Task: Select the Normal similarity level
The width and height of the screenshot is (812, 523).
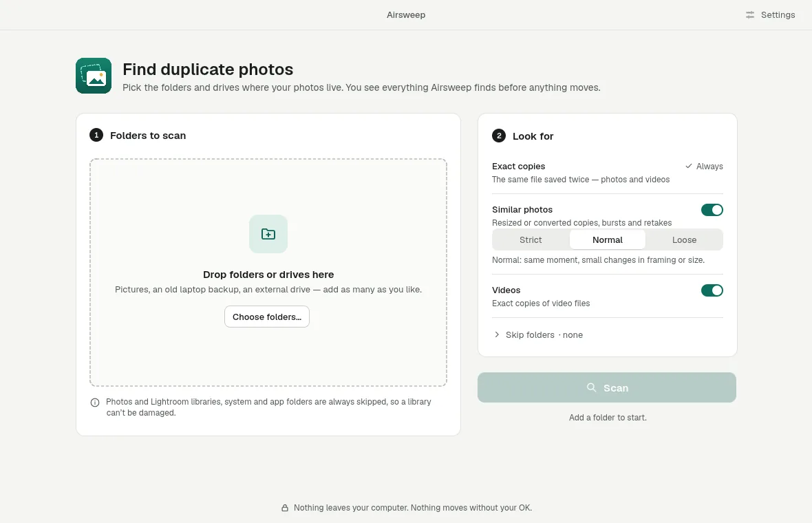Action: [x=608, y=239]
